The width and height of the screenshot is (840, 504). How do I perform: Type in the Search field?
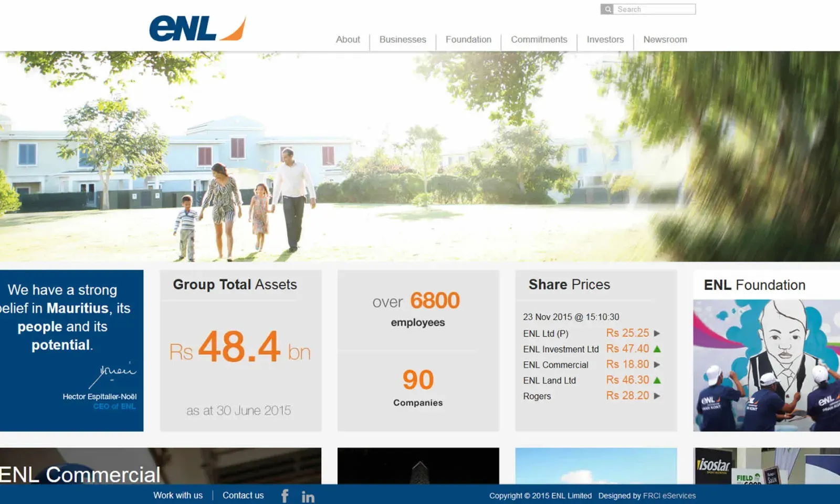pos(654,9)
